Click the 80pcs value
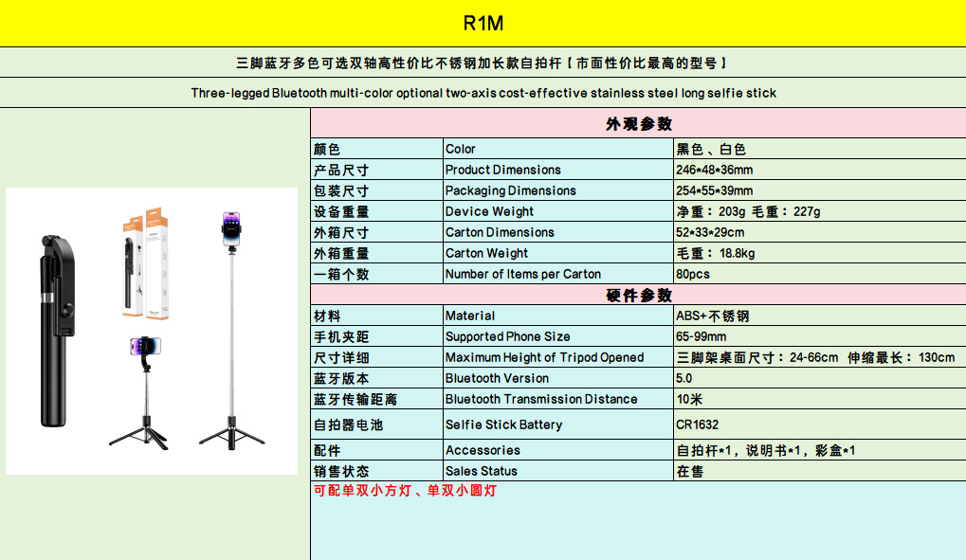This screenshot has width=966, height=560. click(x=820, y=274)
